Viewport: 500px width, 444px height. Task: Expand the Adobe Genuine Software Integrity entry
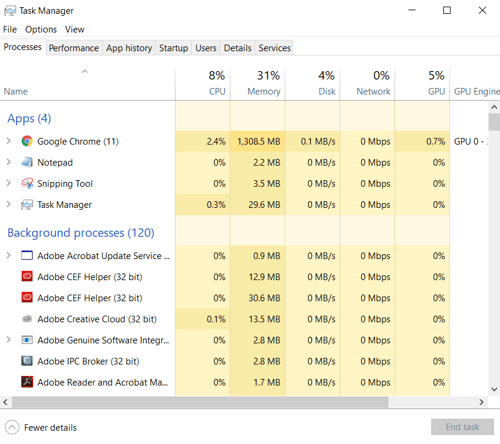click(9, 340)
